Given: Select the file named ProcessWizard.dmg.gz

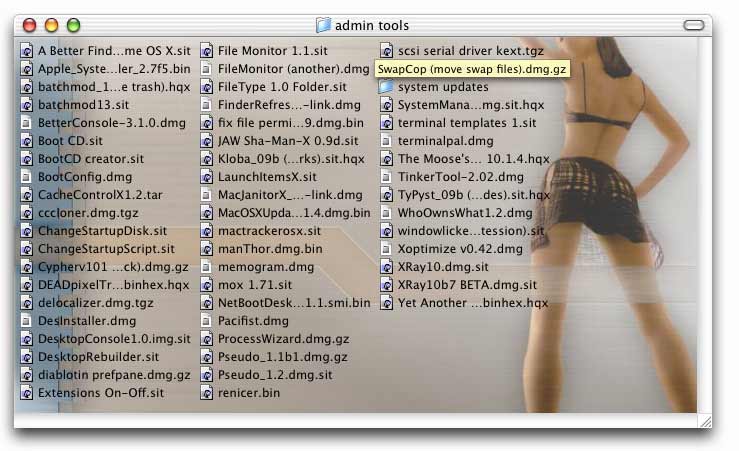Looking at the screenshot, I should point(283,339).
